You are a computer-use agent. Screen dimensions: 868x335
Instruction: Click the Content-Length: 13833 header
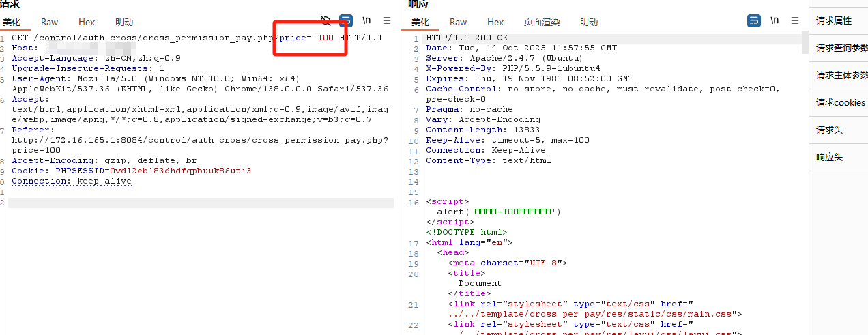[x=483, y=130]
